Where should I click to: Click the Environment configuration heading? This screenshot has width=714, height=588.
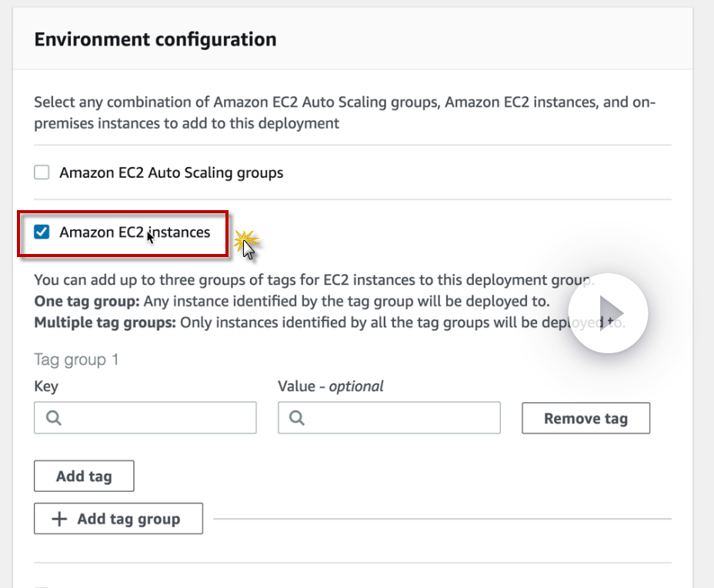coord(155,39)
